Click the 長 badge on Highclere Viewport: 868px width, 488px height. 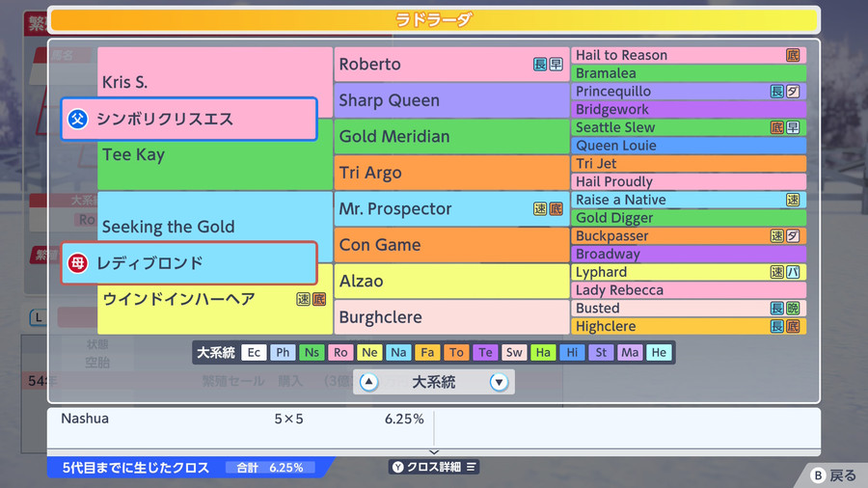(x=777, y=326)
